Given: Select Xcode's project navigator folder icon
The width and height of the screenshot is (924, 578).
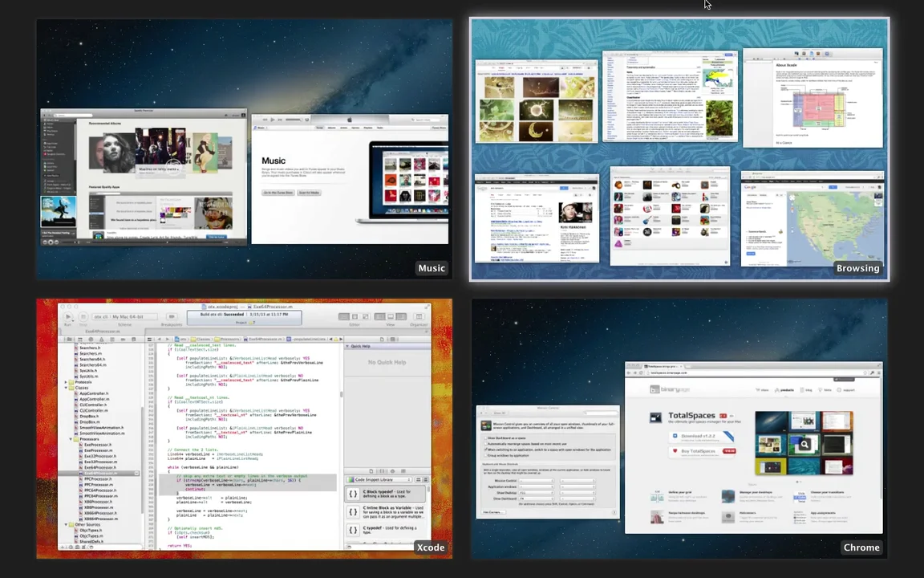Looking at the screenshot, I should coord(70,339).
